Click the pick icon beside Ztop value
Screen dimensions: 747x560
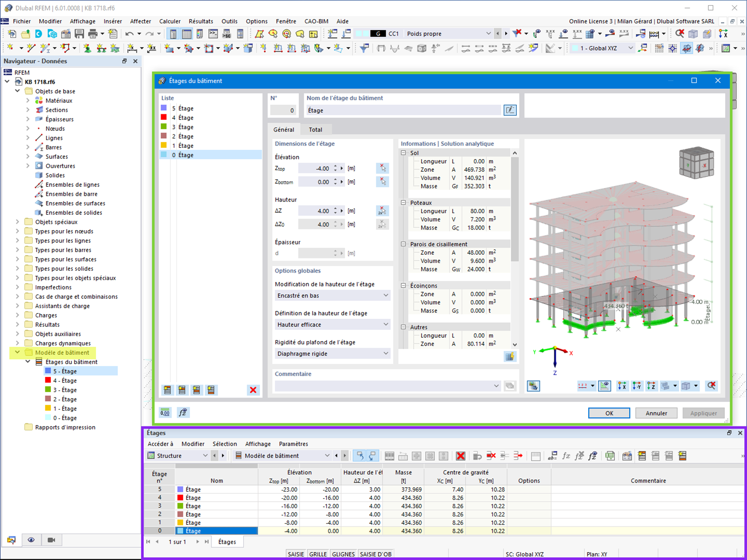coord(382,168)
